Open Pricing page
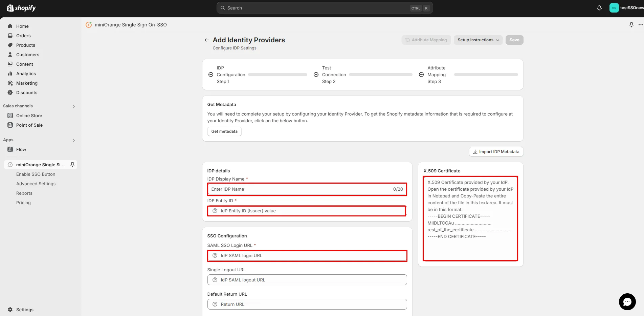 coord(23,203)
